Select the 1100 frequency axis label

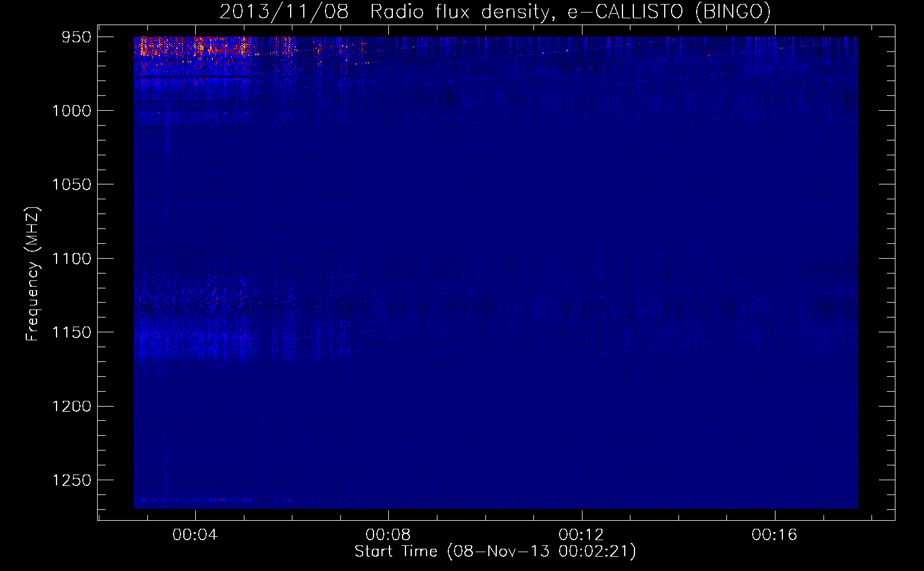click(x=72, y=259)
